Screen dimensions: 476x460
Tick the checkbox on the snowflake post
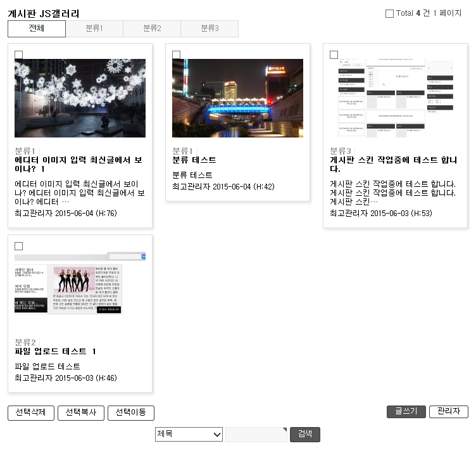[18, 55]
